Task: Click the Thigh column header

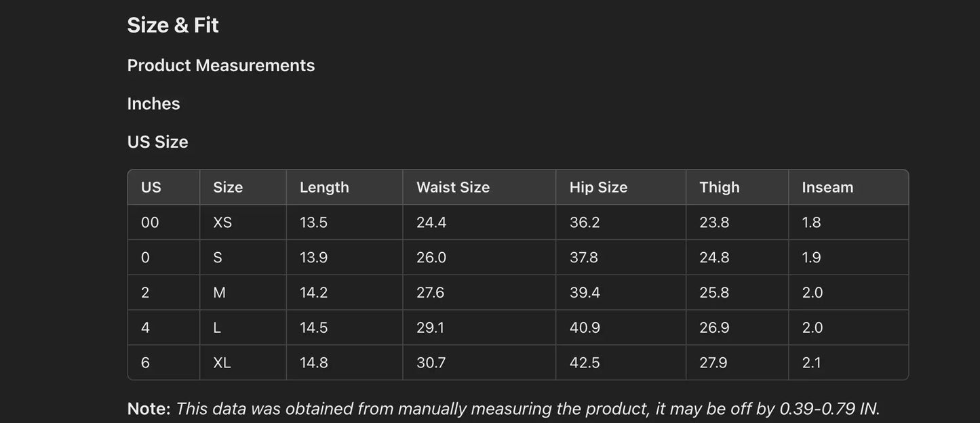Action: click(720, 187)
